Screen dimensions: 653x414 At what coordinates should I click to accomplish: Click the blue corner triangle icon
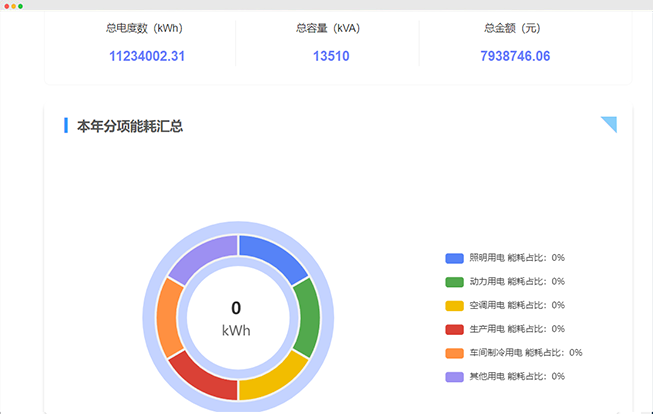pyautogui.click(x=611, y=123)
